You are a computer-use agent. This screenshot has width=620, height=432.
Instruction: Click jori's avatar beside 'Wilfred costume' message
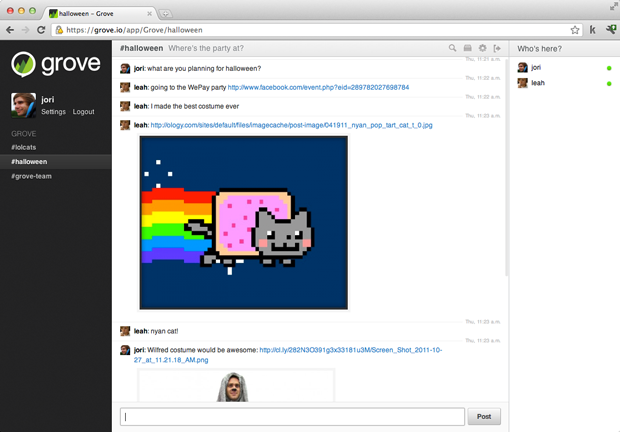click(x=125, y=350)
